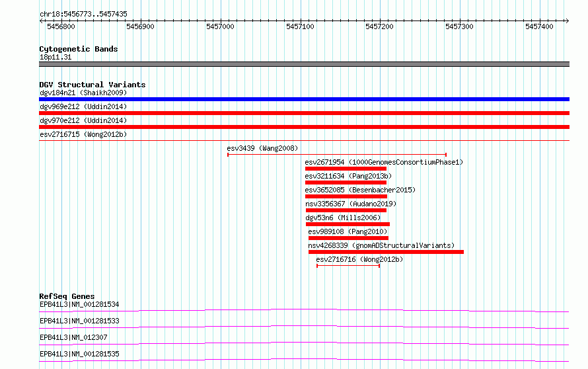588x369 pixels.
Task: Click the red esv2671954 variant bar
Action: pyautogui.click(x=346, y=169)
